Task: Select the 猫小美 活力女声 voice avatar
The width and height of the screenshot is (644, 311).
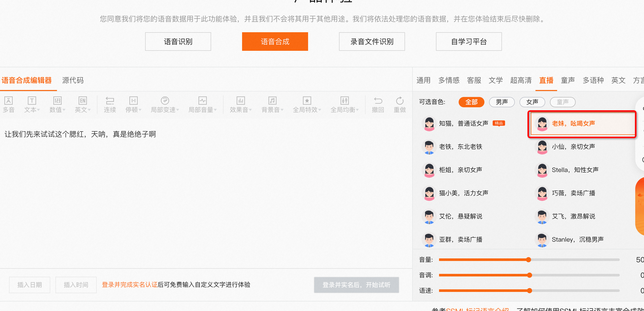Action: click(429, 193)
